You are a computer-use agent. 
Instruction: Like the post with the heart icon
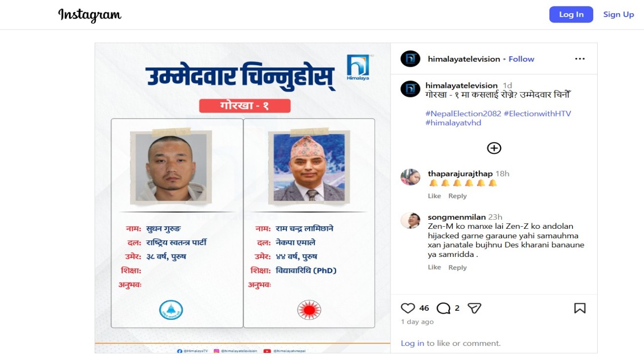[408, 308]
